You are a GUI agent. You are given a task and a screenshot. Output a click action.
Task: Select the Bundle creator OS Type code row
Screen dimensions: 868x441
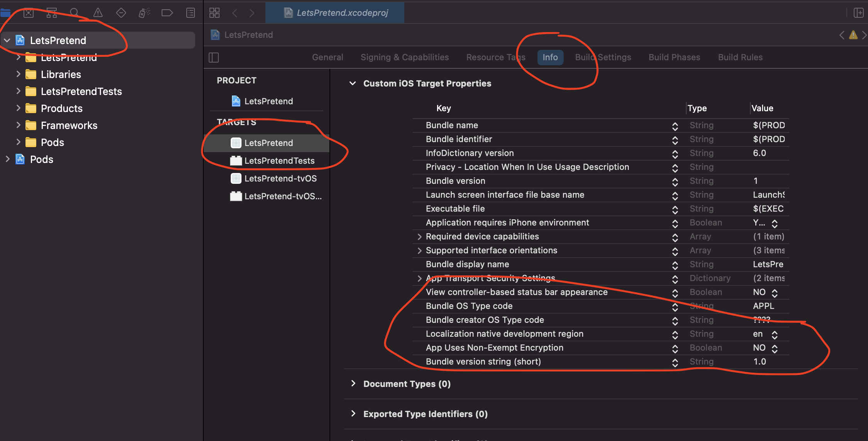pos(601,320)
